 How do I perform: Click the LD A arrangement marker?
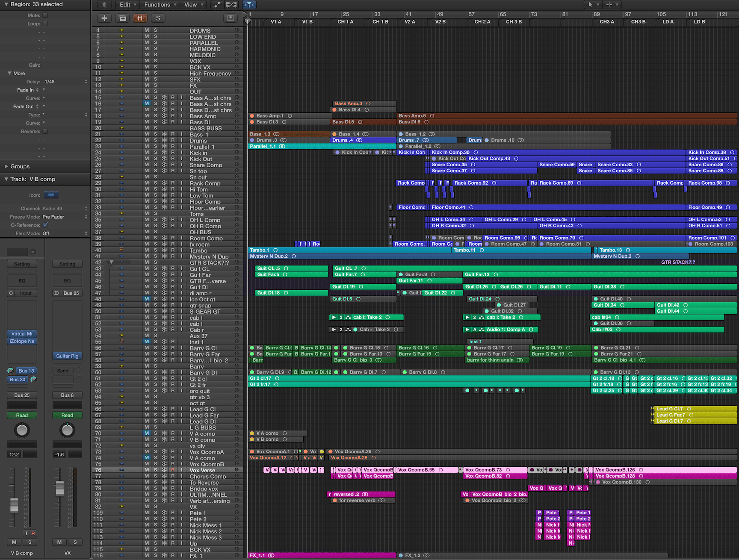[668, 22]
